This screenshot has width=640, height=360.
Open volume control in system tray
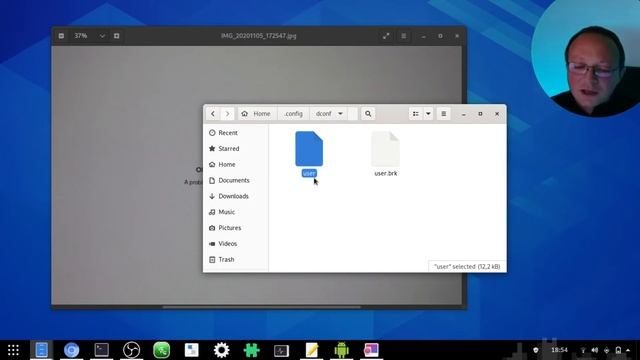pos(595,350)
